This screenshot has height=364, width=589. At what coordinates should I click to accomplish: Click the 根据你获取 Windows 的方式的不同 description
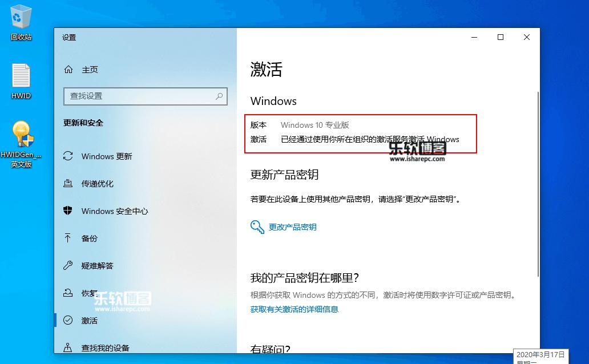click(384, 296)
